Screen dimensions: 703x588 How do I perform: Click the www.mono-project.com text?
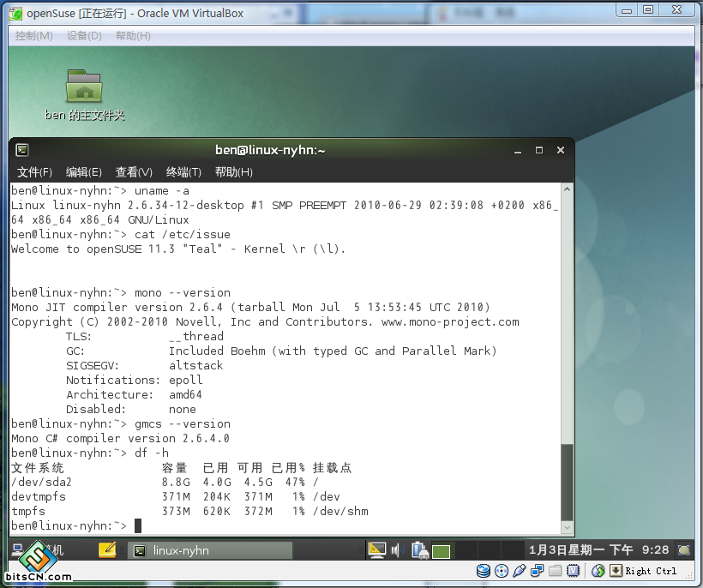[450, 322]
